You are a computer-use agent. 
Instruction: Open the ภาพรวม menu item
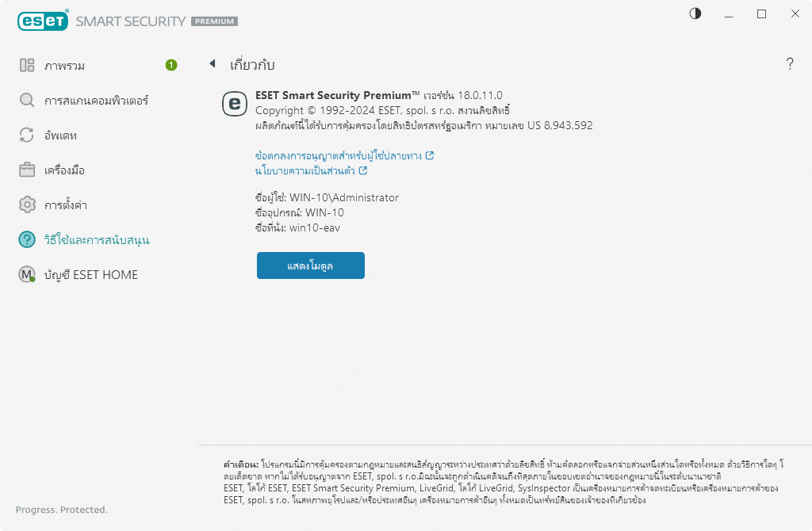[65, 66]
